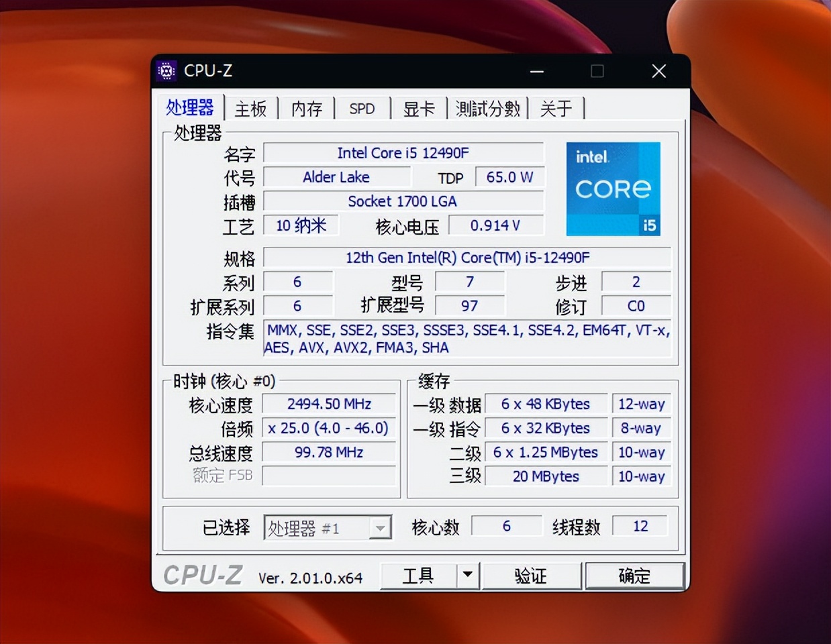The width and height of the screenshot is (831, 644).
Task: Click the Intel Core i5 badge image
Action: [x=613, y=189]
